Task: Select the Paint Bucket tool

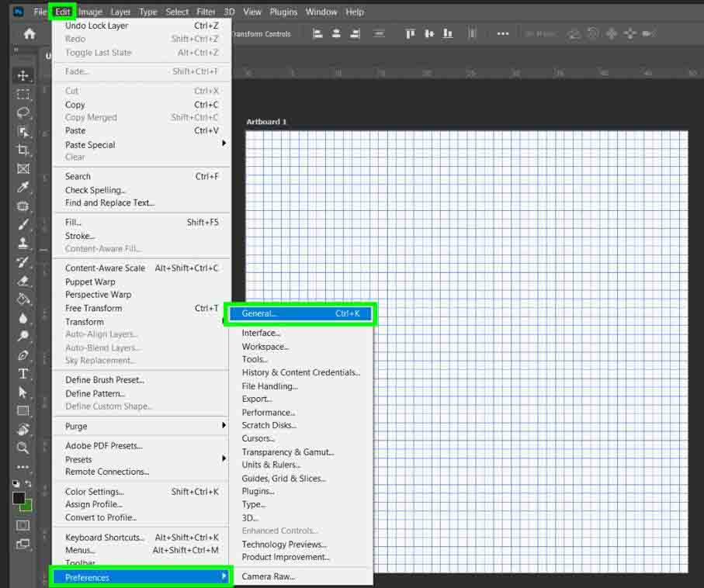Action: tap(23, 299)
